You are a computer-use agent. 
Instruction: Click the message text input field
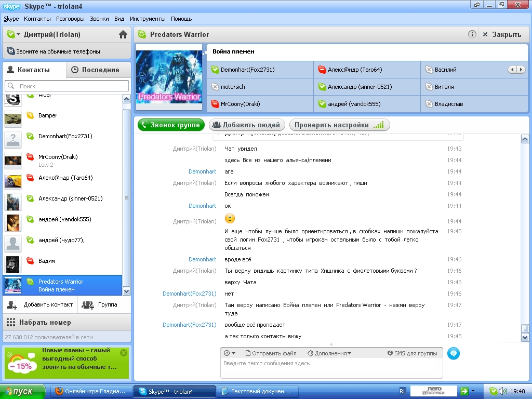(331, 368)
